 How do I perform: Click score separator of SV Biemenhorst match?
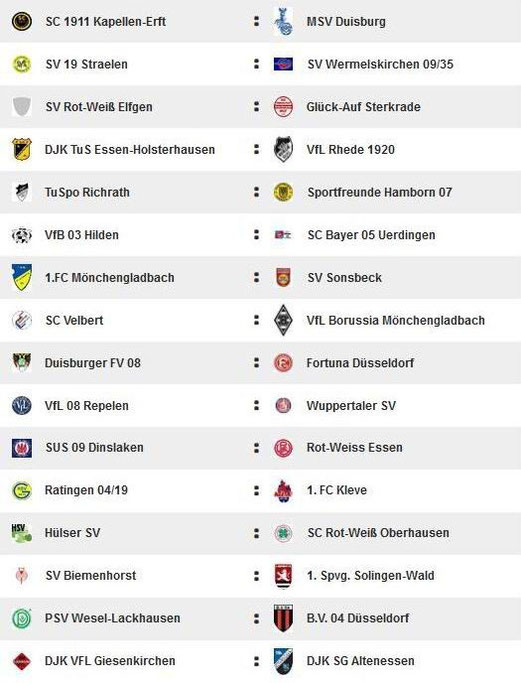point(257,576)
